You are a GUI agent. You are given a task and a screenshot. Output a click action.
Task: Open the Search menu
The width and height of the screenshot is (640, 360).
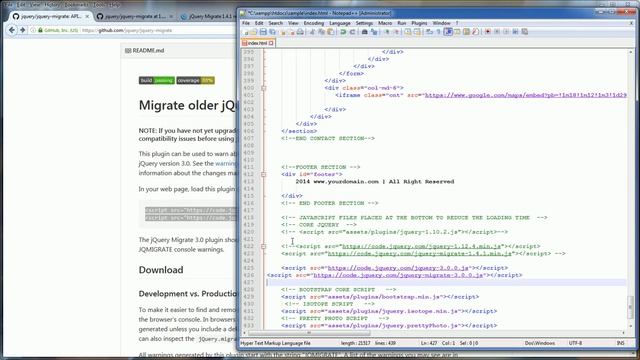tap(276, 23)
